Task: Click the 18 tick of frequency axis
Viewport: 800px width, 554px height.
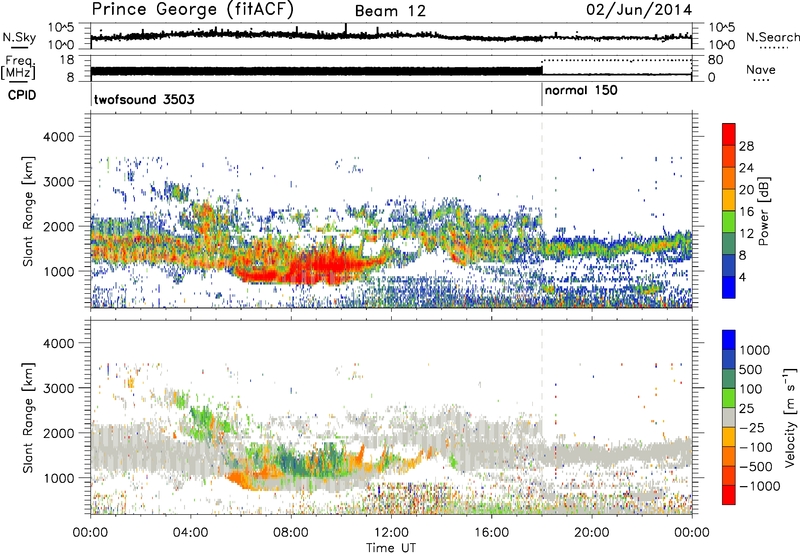Action: click(66, 60)
